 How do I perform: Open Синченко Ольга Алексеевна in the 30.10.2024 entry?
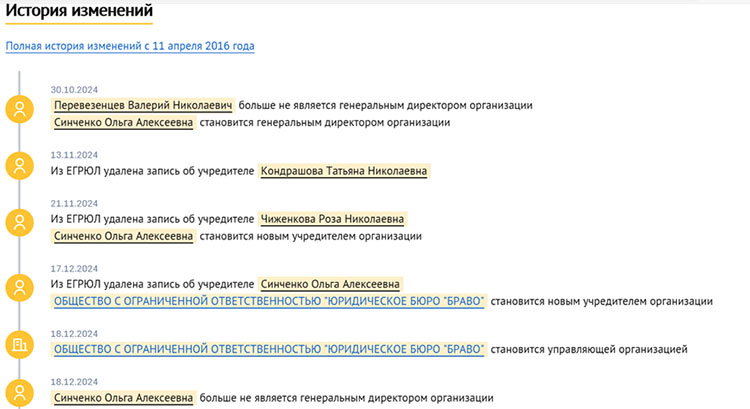123,123
